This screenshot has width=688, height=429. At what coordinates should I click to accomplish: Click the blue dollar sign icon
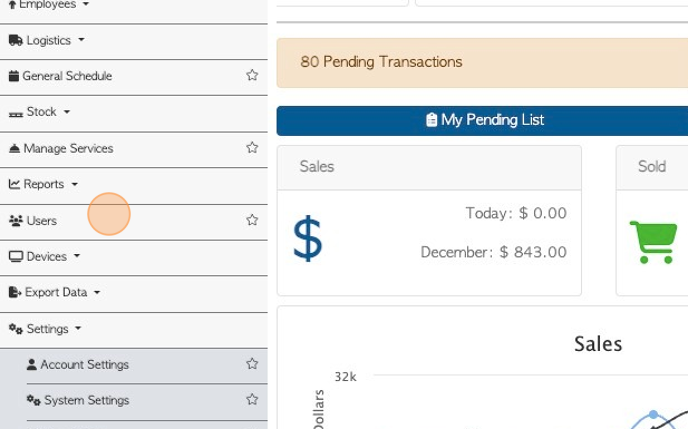click(308, 239)
